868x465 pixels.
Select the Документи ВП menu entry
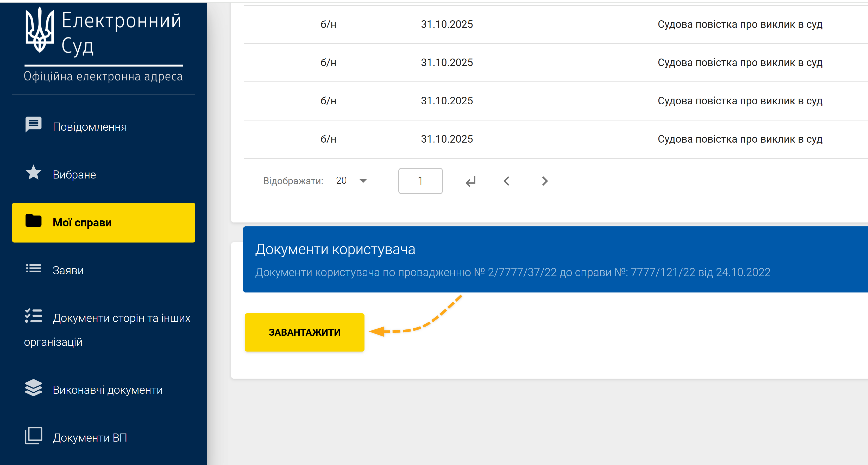click(90, 438)
